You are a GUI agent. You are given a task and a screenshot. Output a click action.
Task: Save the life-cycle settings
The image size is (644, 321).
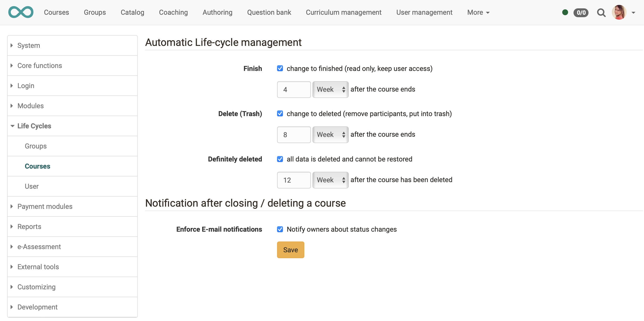291,250
